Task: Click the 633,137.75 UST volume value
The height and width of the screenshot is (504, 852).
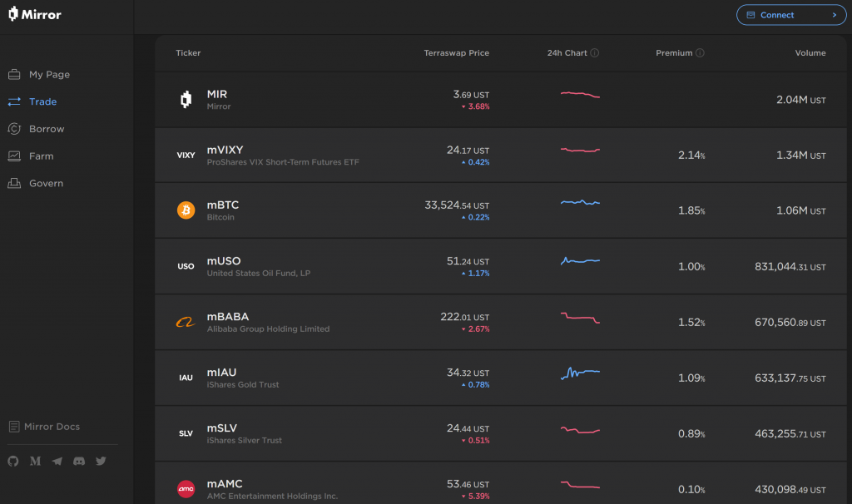Action: tap(790, 378)
